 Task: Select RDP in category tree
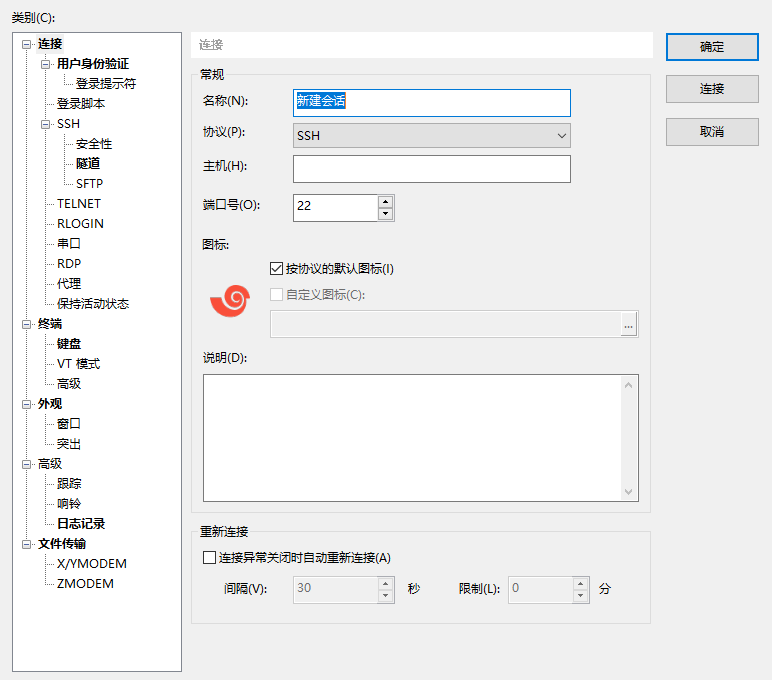pyautogui.click(x=69, y=264)
